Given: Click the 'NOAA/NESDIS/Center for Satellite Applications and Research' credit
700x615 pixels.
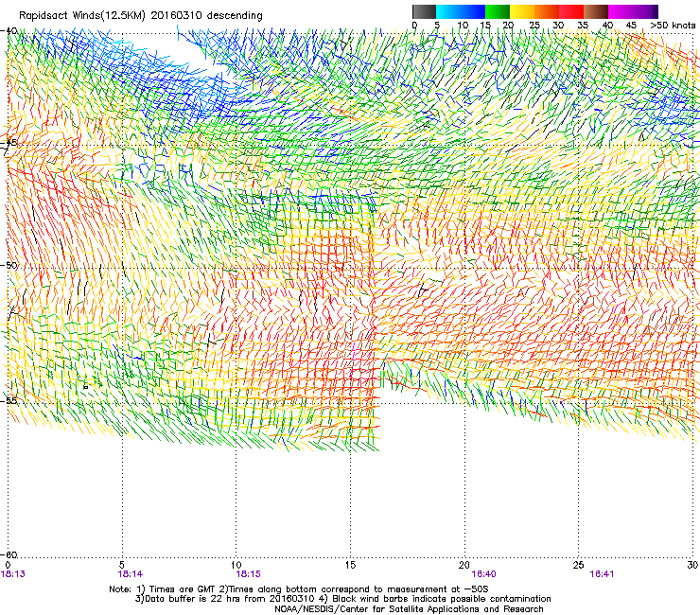Looking at the screenshot, I should [x=409, y=609].
